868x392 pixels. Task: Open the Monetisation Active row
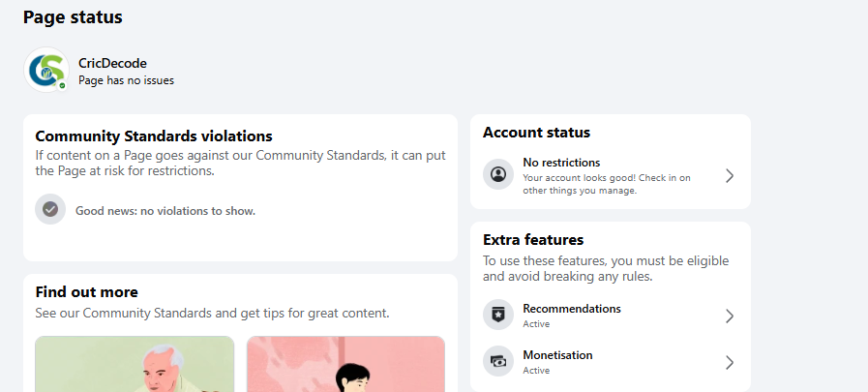[610, 362]
